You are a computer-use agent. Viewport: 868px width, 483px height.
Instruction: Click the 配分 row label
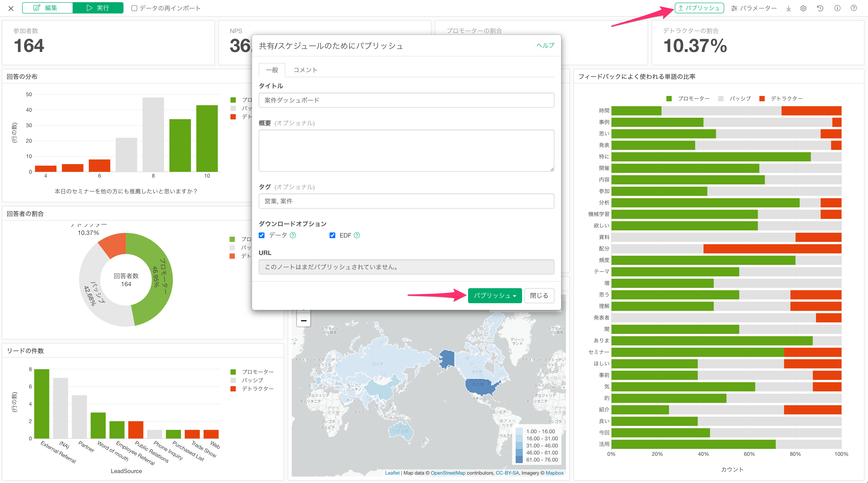(604, 249)
